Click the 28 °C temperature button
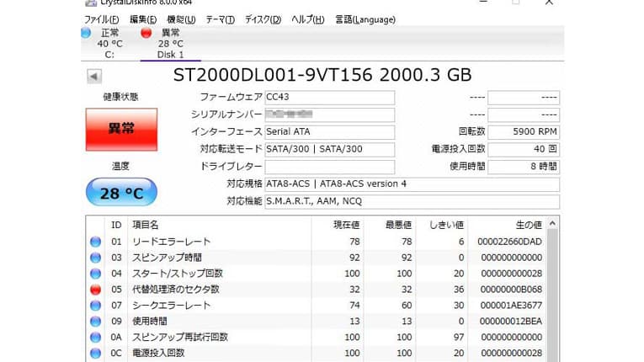The image size is (644, 362). [x=121, y=193]
